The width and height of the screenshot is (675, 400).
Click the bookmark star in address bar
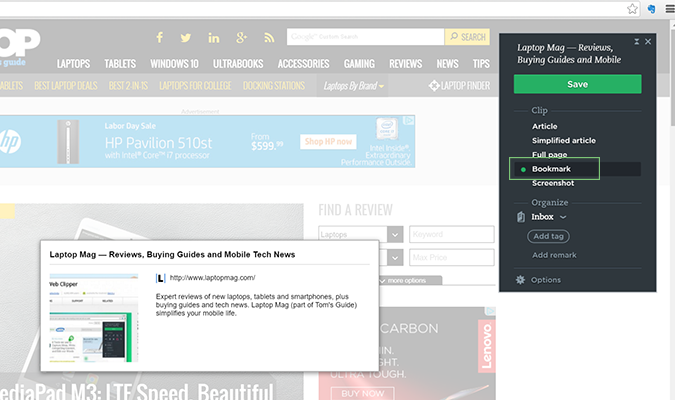pyautogui.click(x=632, y=9)
